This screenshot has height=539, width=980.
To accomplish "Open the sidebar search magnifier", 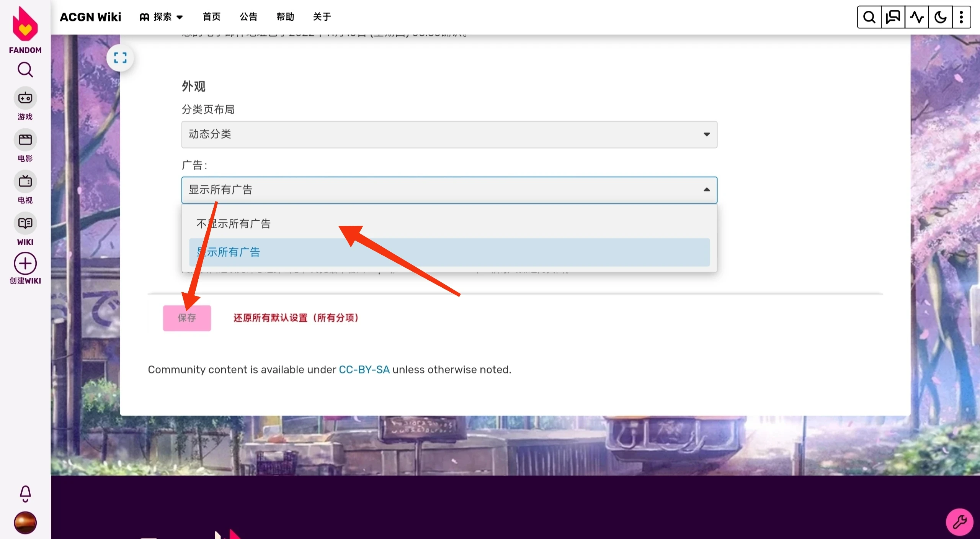I will tap(25, 70).
